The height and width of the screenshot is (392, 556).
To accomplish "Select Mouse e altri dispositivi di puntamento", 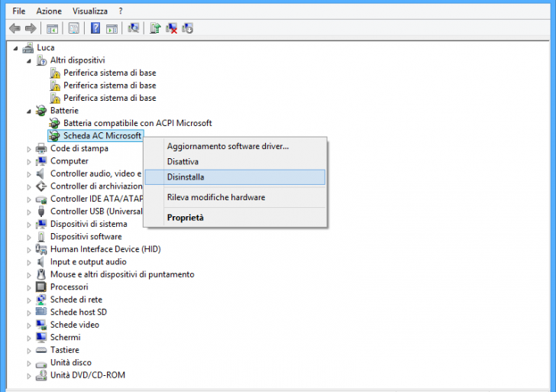I will (122, 274).
